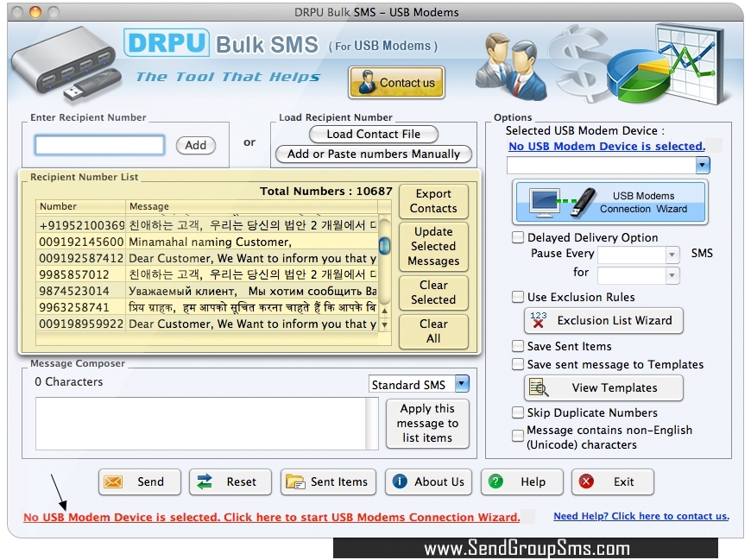The width and height of the screenshot is (751, 560).
Task: Click the Help question mark icon
Action: [x=495, y=481]
